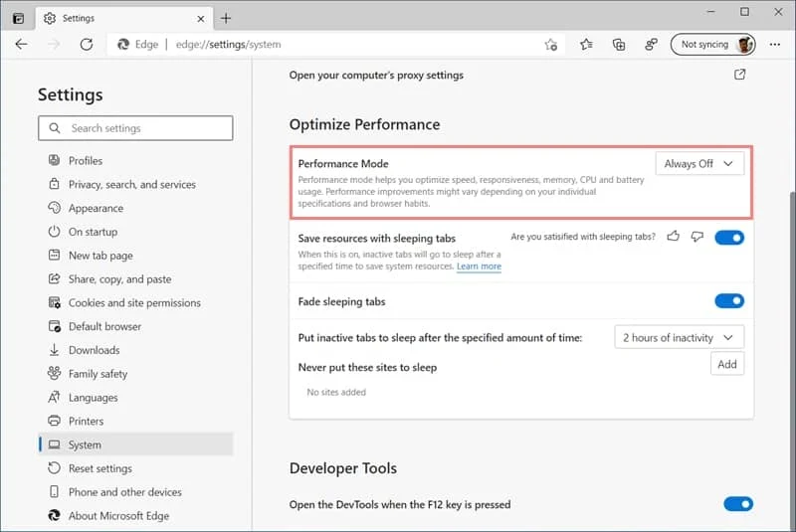Open the Favorites list icon

pyautogui.click(x=586, y=45)
